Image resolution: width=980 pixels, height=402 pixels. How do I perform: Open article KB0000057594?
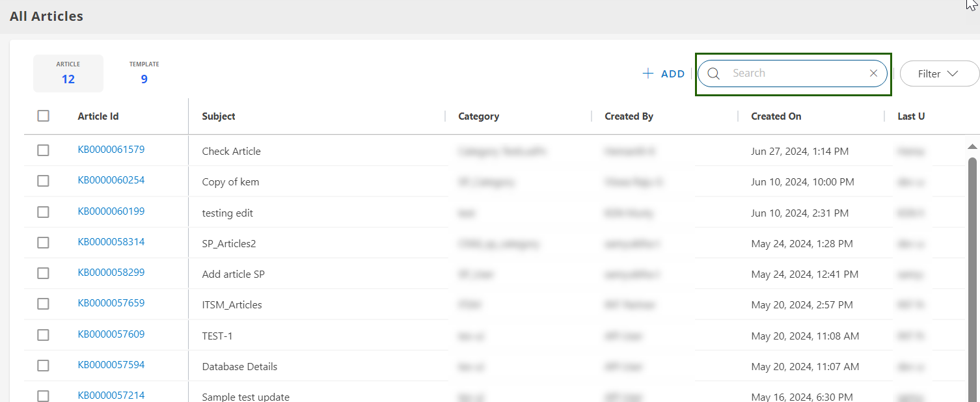pyautogui.click(x=111, y=365)
